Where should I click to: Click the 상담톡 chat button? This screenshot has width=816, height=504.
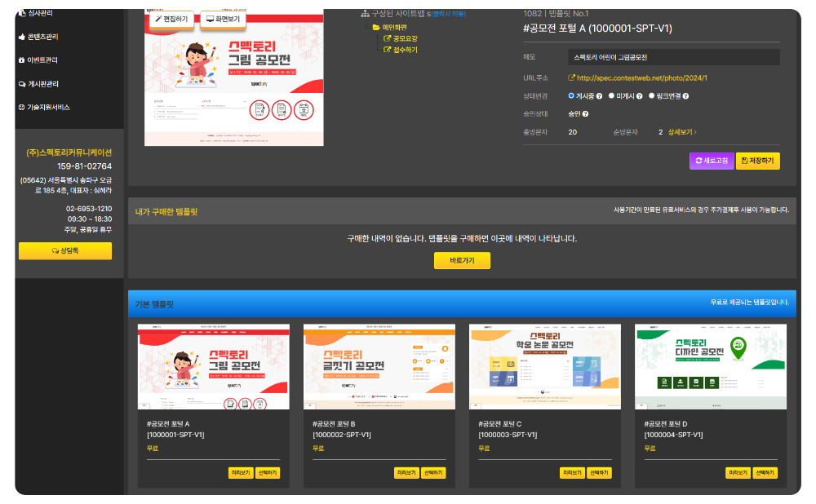pyautogui.click(x=65, y=250)
